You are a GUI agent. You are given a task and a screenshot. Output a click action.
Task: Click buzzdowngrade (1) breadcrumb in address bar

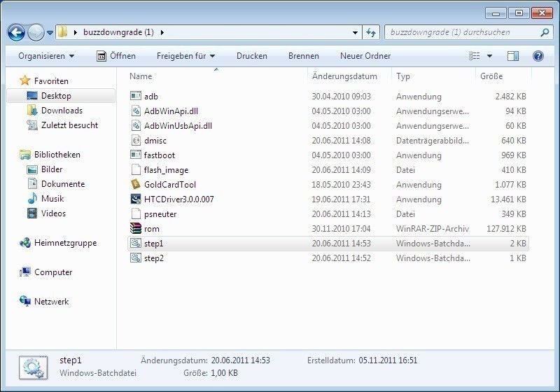coord(118,32)
